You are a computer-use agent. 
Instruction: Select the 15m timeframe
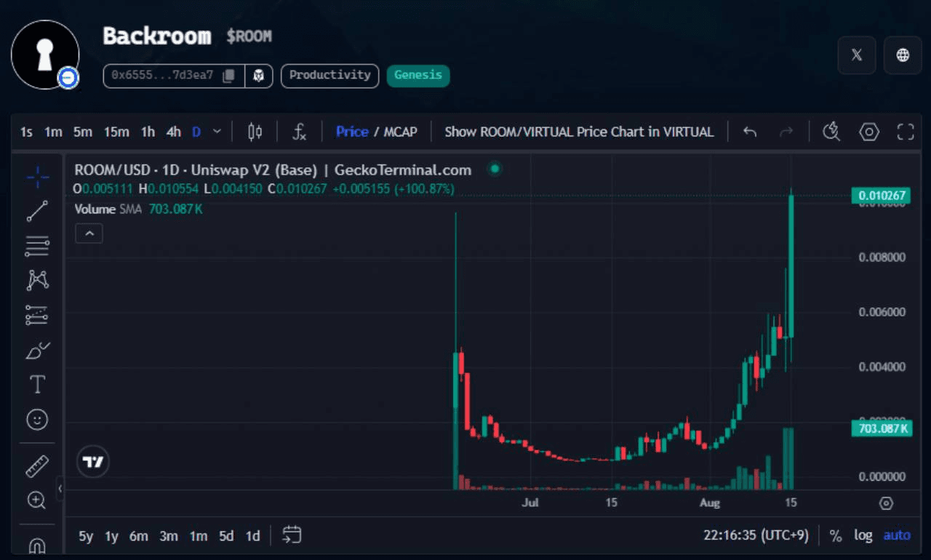(x=116, y=132)
